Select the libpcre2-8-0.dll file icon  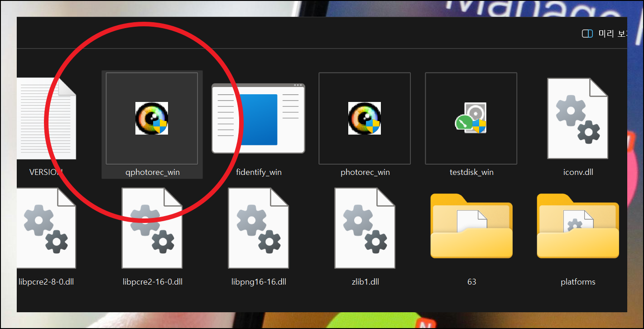tap(46, 228)
